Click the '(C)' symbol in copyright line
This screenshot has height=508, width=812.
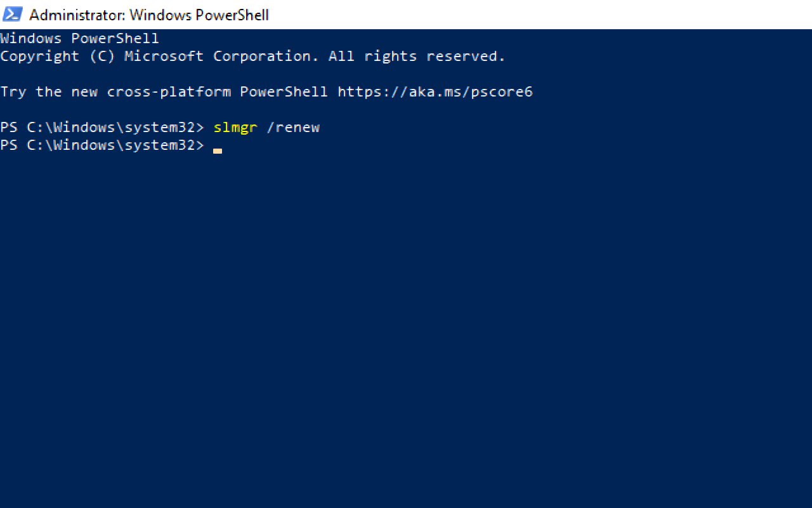101,57
